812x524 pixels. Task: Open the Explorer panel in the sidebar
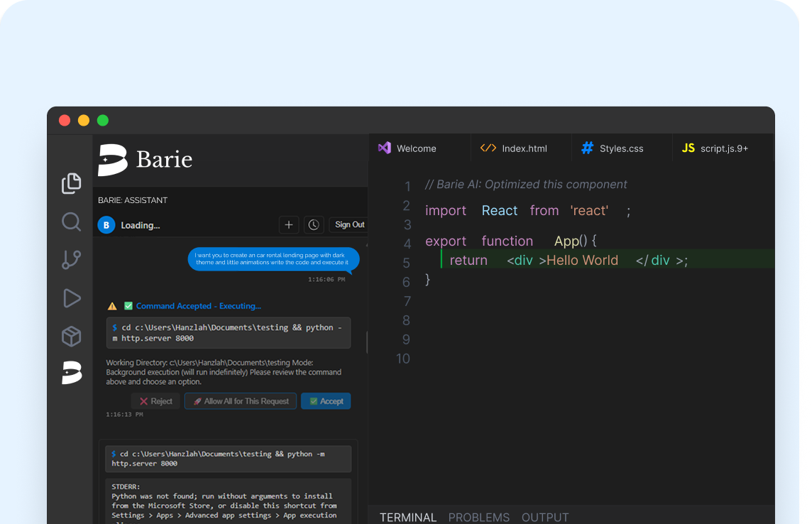[71, 183]
